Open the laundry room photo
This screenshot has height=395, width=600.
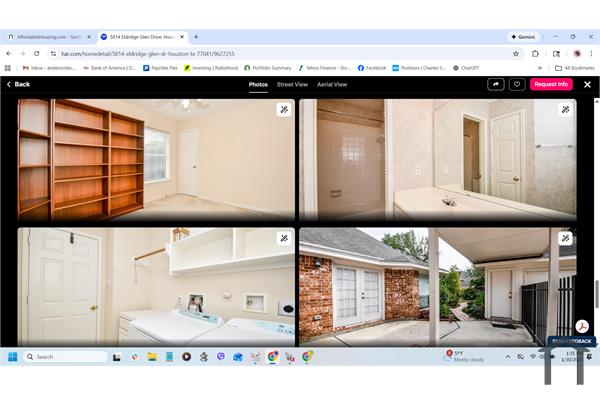156,287
